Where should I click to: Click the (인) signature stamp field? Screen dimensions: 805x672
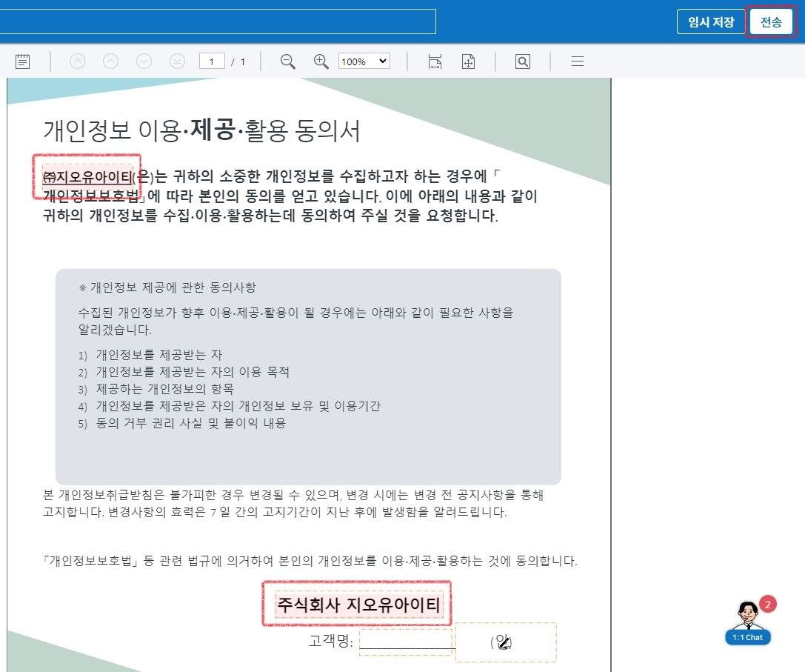tap(506, 642)
